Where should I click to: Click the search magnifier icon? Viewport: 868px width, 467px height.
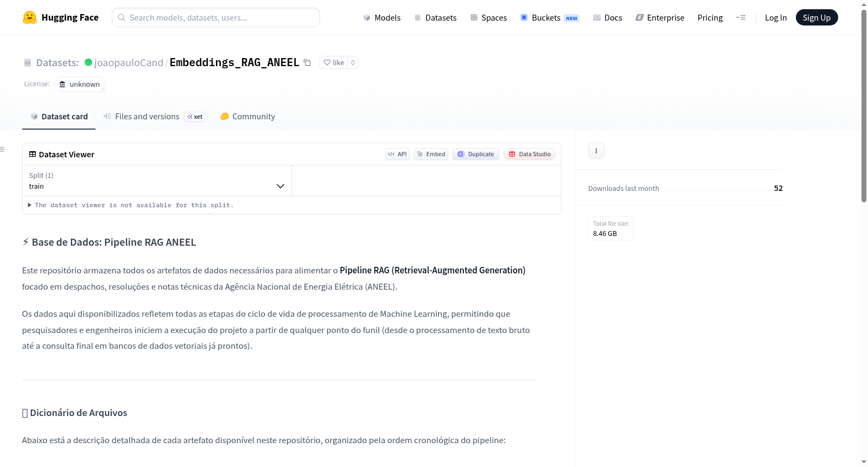pos(122,17)
